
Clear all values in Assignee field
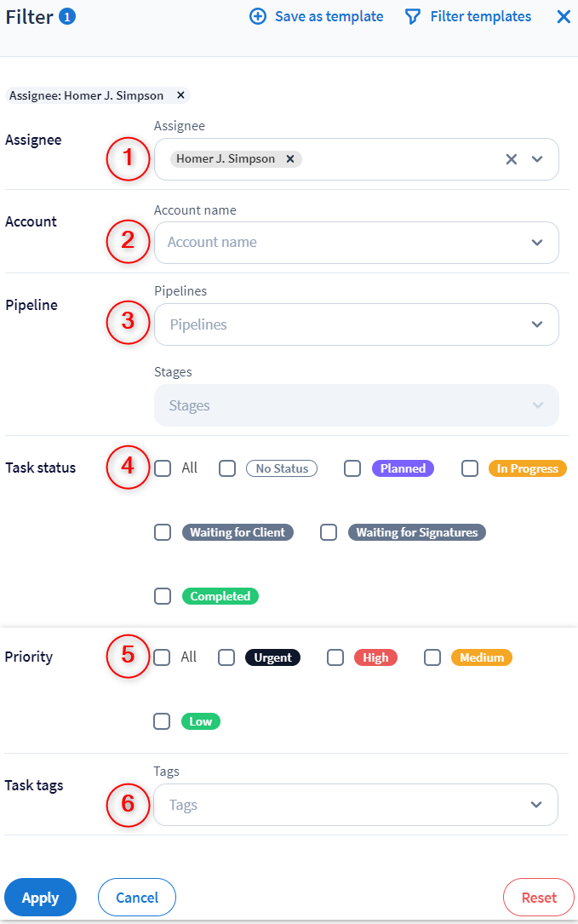(x=511, y=159)
